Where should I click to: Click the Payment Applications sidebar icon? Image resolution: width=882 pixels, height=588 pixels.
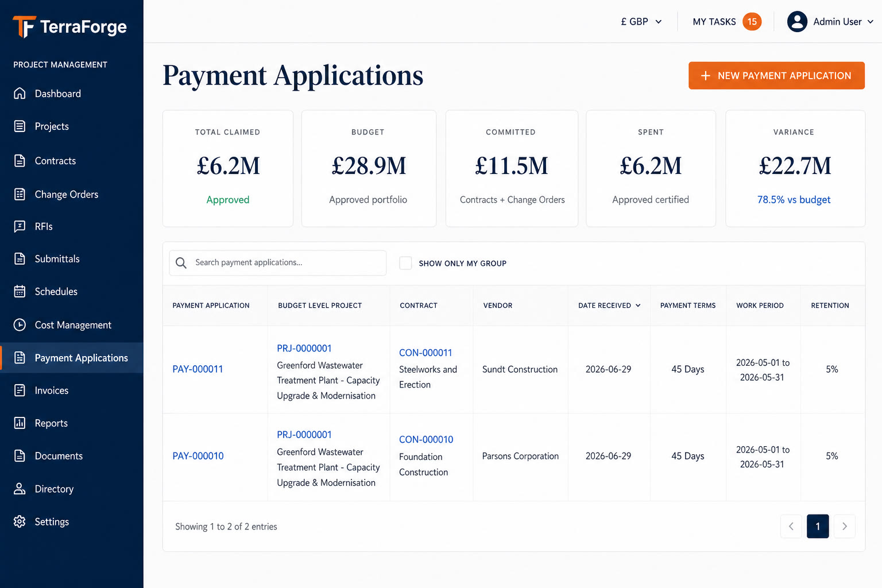coord(20,357)
